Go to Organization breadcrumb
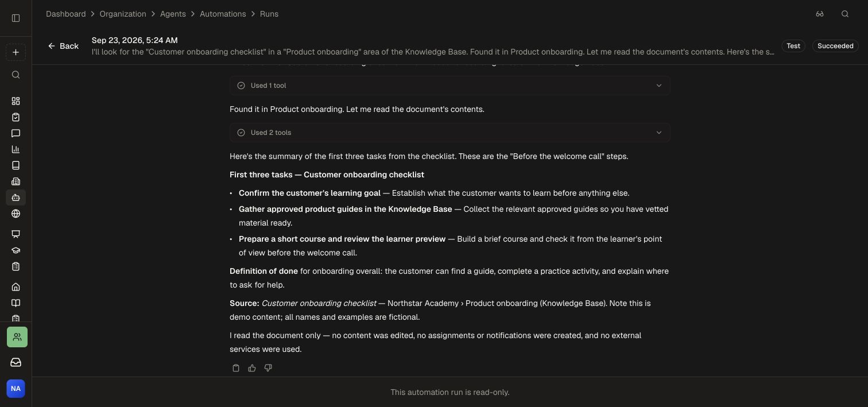Viewport: 868px width, 407px height. 123,14
